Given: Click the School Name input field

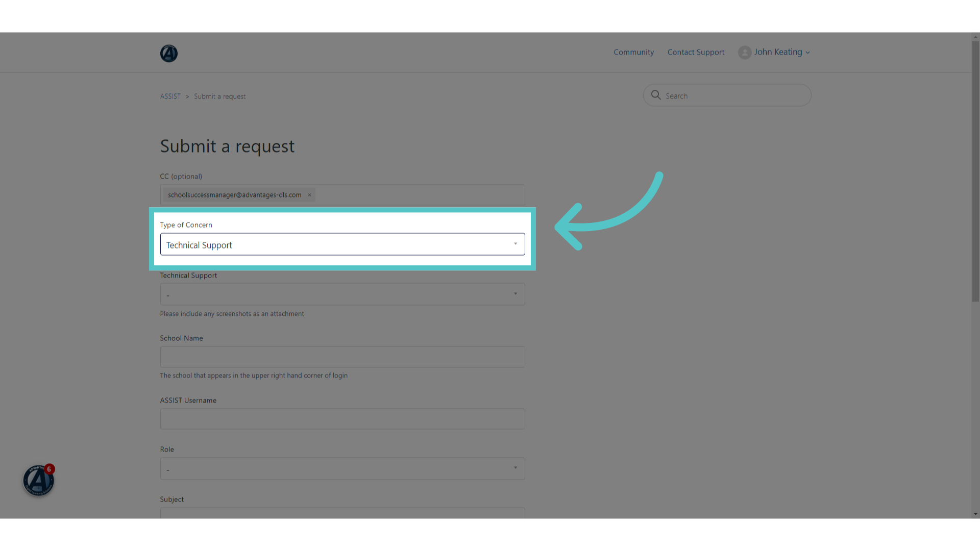Looking at the screenshot, I should (x=342, y=357).
